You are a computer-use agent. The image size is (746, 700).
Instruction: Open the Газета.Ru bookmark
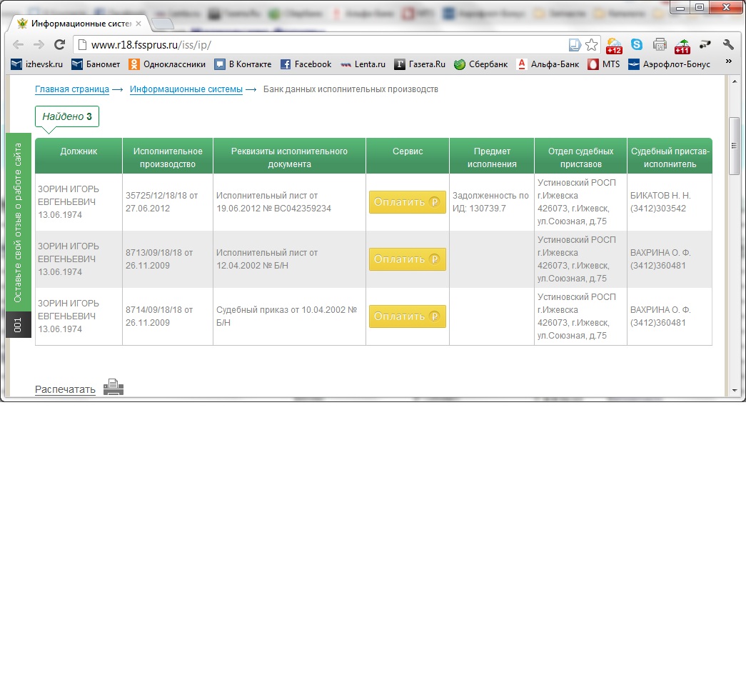pos(420,64)
